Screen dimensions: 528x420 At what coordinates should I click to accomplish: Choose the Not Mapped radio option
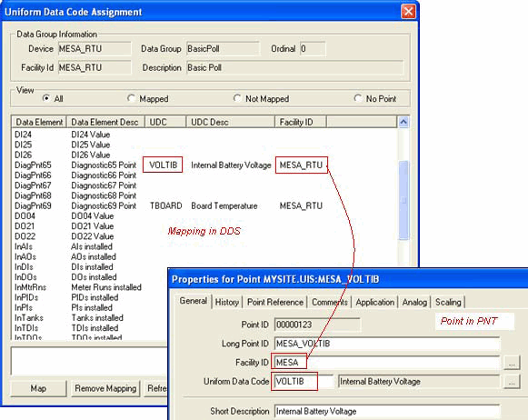(237, 98)
